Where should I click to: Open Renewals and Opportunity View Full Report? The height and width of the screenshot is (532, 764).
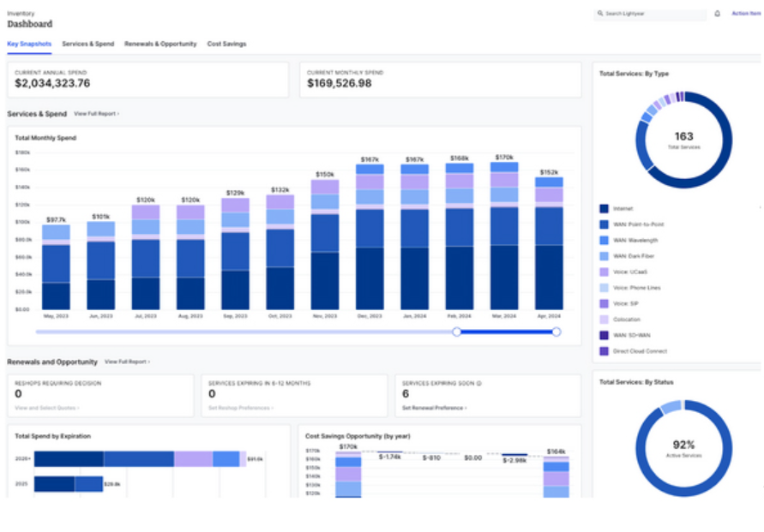click(x=127, y=362)
